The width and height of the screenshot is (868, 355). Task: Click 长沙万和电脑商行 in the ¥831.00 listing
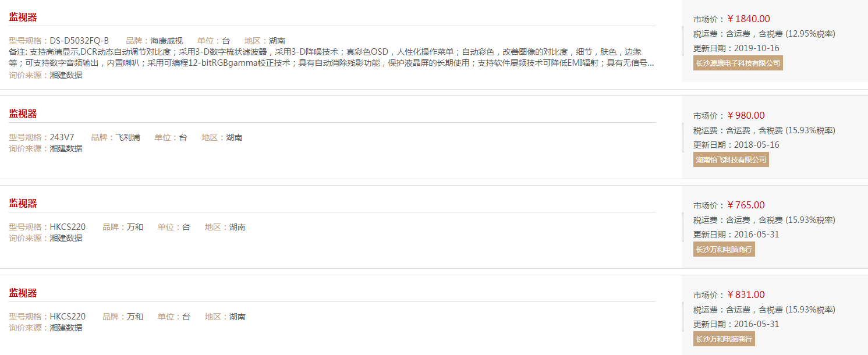point(724,339)
